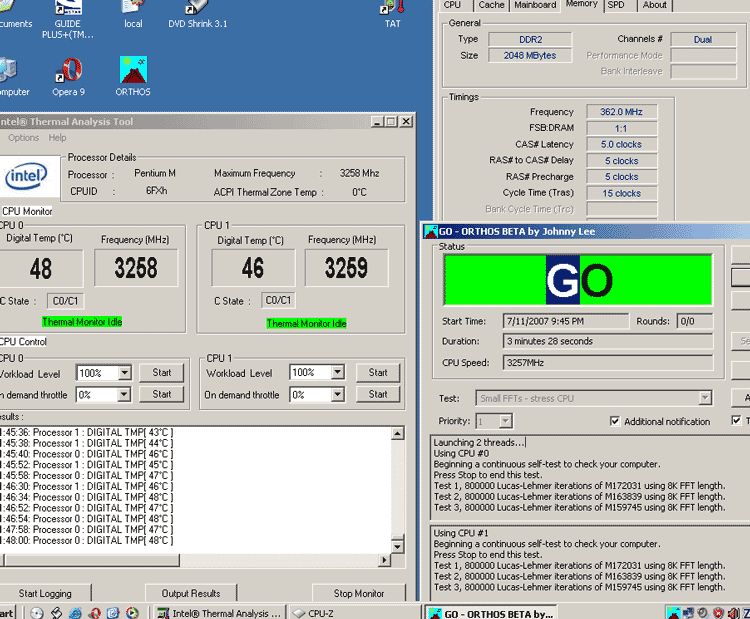
Task: Switch to the CPU-Z taskbar button
Action: [354, 613]
